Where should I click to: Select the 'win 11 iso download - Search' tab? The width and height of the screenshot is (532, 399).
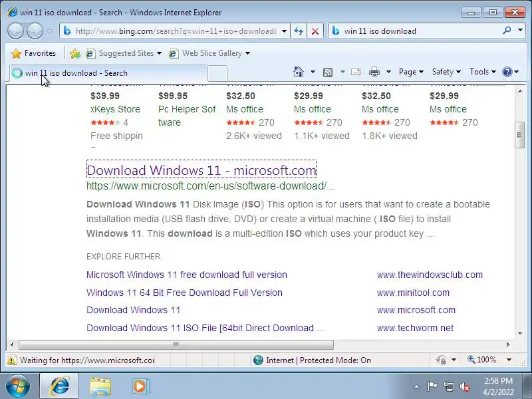click(x=108, y=73)
